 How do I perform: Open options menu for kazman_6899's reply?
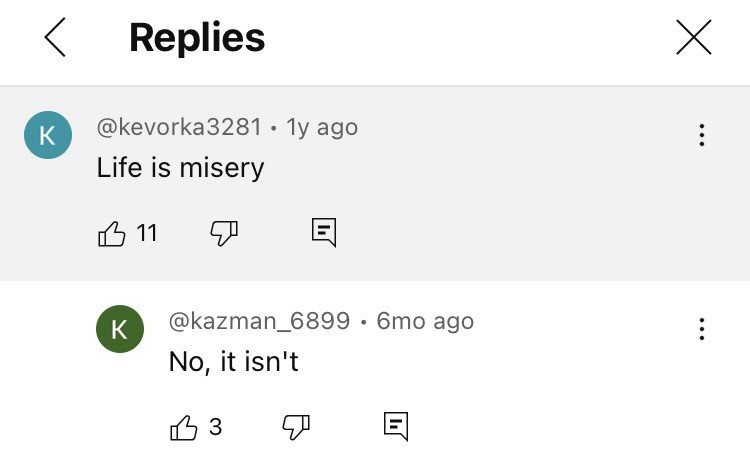pyautogui.click(x=702, y=328)
